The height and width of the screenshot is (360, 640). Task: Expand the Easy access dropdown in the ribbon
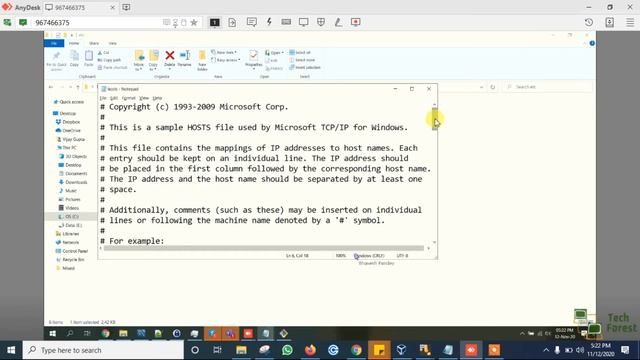(226, 60)
